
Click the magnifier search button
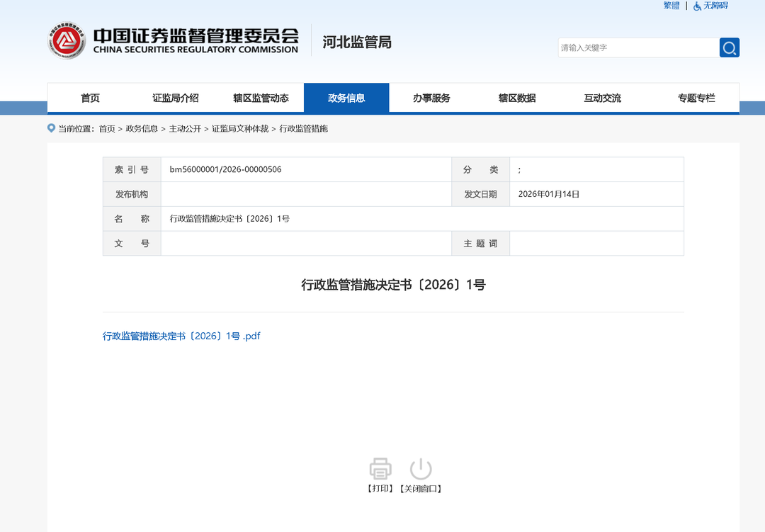pos(729,47)
